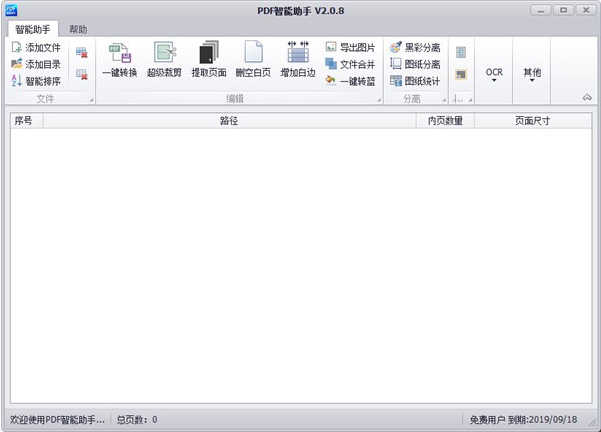Click the 免费用户 到期:2019/09/18 status text
601x432 pixels.
pos(524,420)
